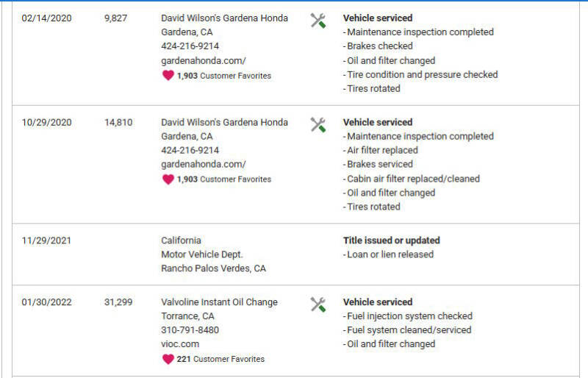
Task: Visit the vioc.com website link
Action: (180, 343)
